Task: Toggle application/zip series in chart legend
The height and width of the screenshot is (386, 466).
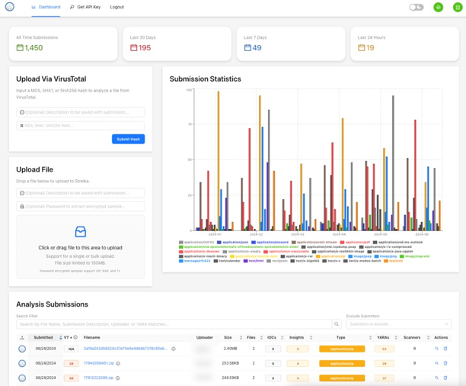Action: (x=331, y=256)
